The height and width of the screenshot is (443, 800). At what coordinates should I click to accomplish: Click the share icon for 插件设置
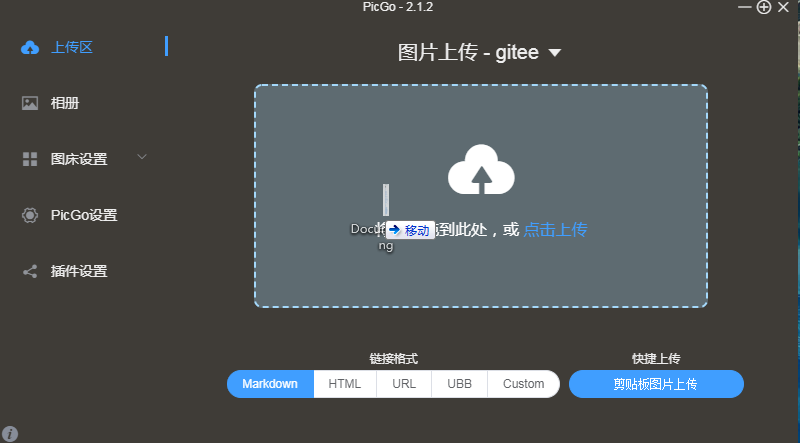coord(30,271)
